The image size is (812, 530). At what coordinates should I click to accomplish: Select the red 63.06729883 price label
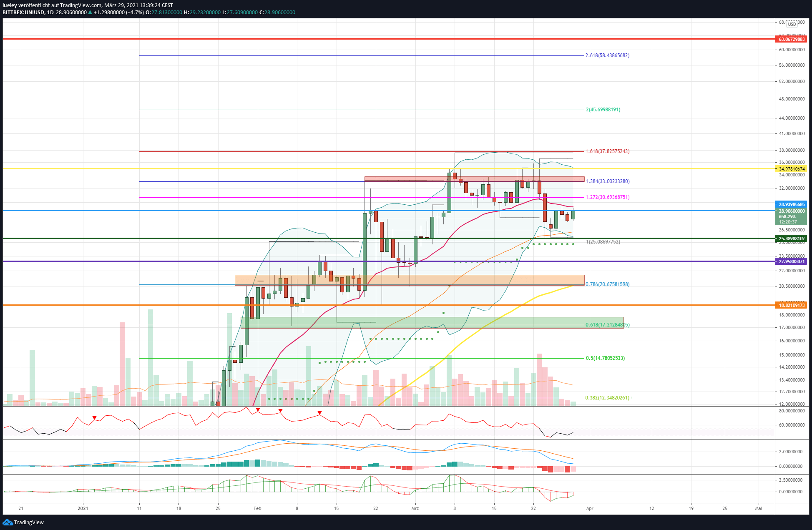click(791, 39)
